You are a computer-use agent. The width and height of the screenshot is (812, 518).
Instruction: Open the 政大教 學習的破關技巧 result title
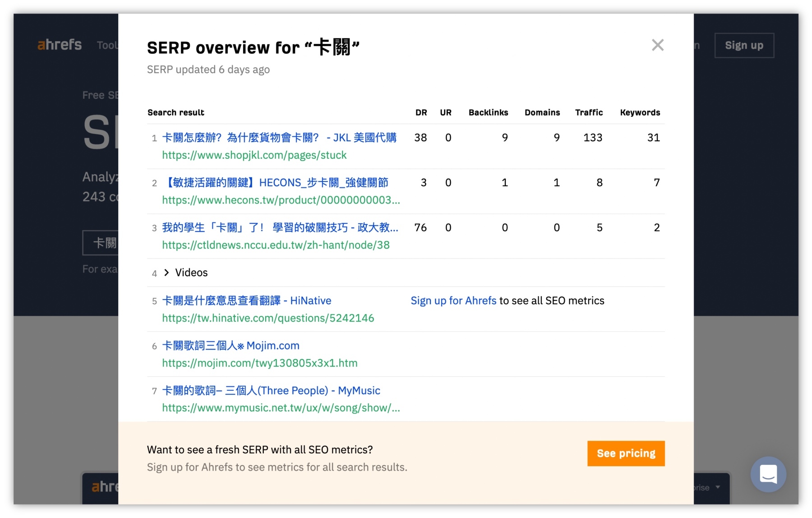(x=280, y=228)
